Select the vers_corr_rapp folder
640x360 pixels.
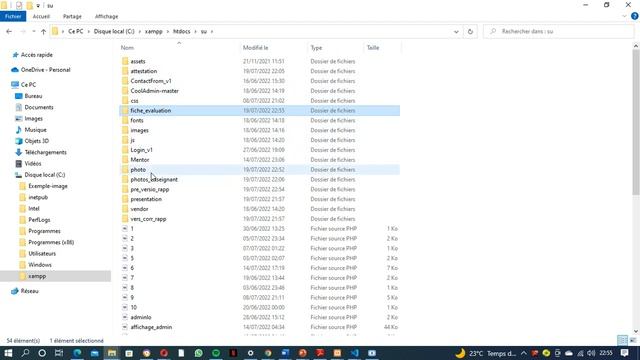pos(148,219)
